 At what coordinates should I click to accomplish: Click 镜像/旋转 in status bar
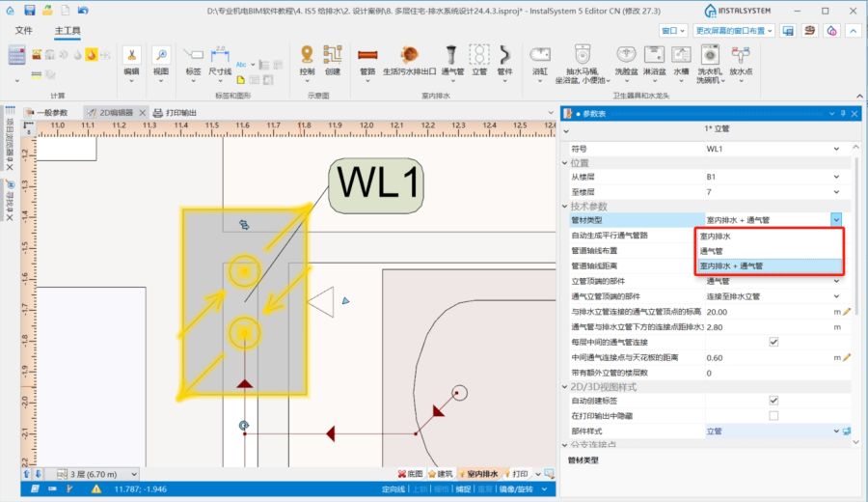(x=519, y=490)
